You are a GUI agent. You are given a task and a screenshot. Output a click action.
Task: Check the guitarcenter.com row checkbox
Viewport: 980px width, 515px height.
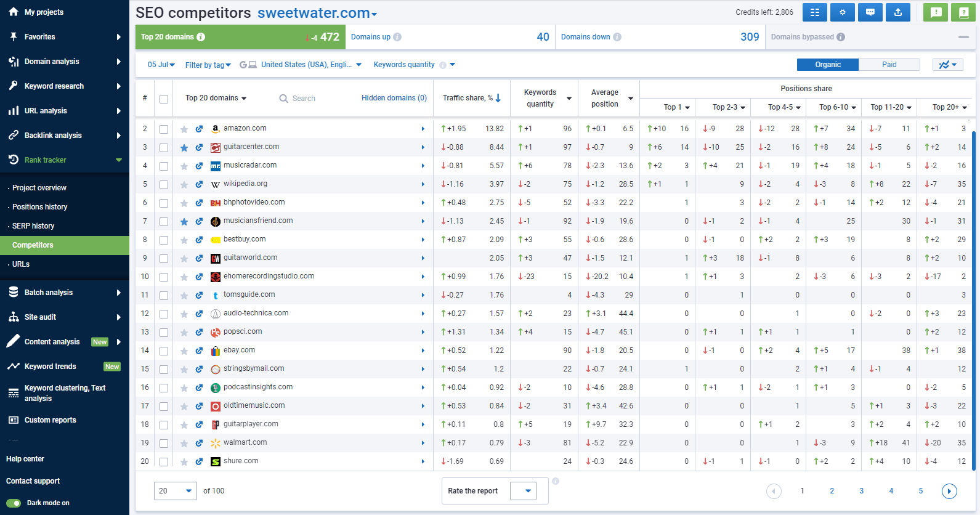tap(164, 148)
